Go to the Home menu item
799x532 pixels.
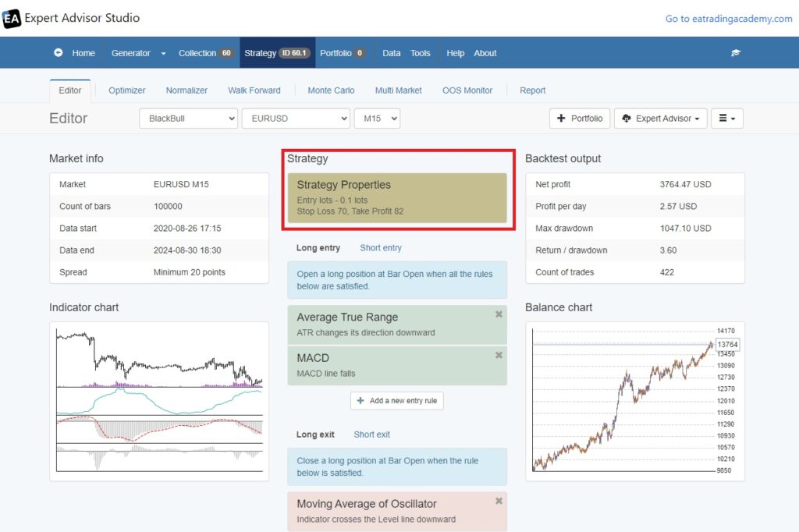click(83, 53)
